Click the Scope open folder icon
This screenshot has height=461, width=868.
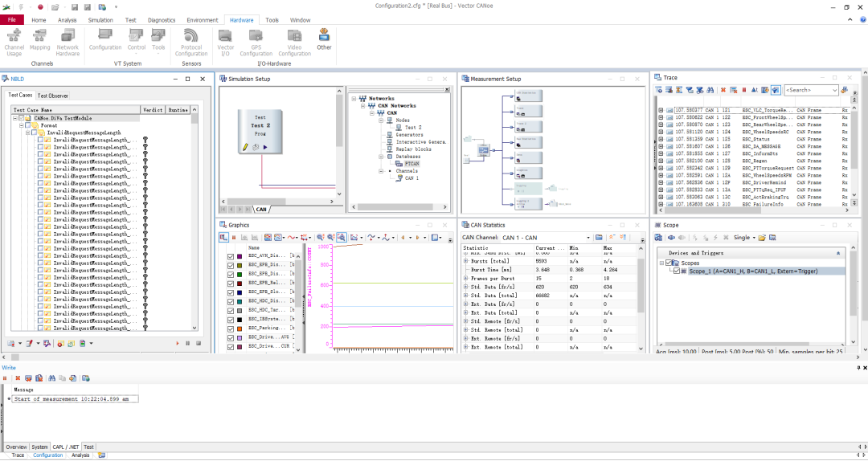point(762,238)
